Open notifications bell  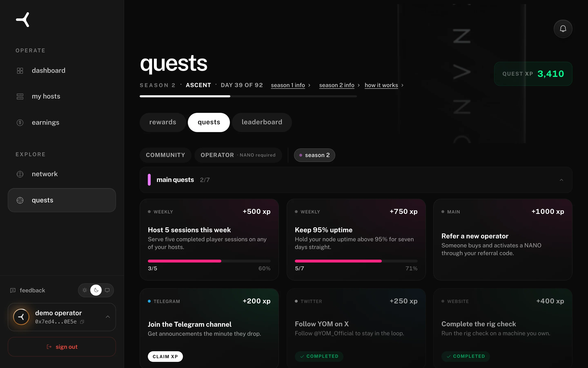click(563, 29)
